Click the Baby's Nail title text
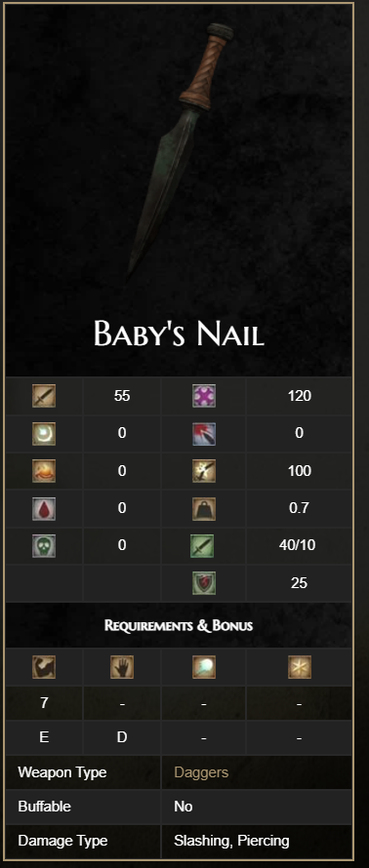 click(179, 334)
